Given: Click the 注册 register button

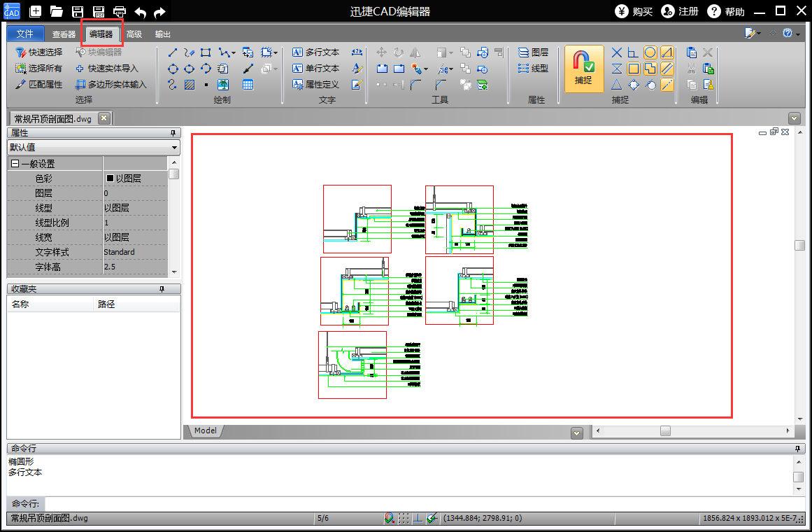Looking at the screenshot, I should click(680, 11).
